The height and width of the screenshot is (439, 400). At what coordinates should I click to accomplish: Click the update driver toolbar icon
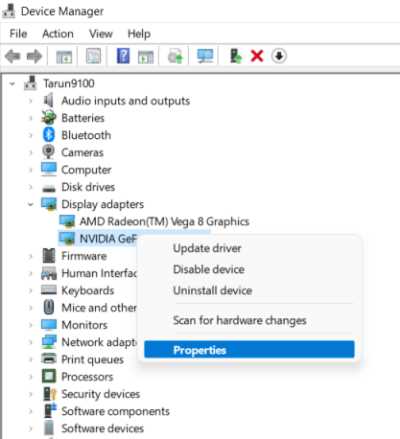click(x=175, y=56)
